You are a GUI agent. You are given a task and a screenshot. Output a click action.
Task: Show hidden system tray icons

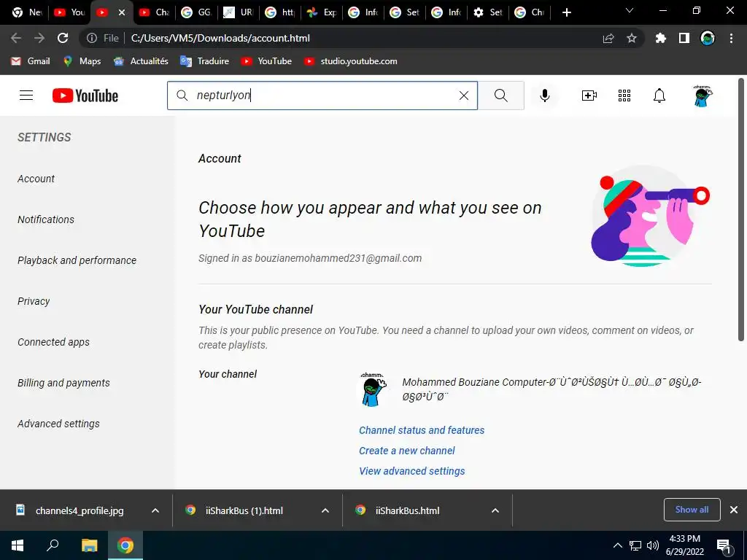(617, 545)
